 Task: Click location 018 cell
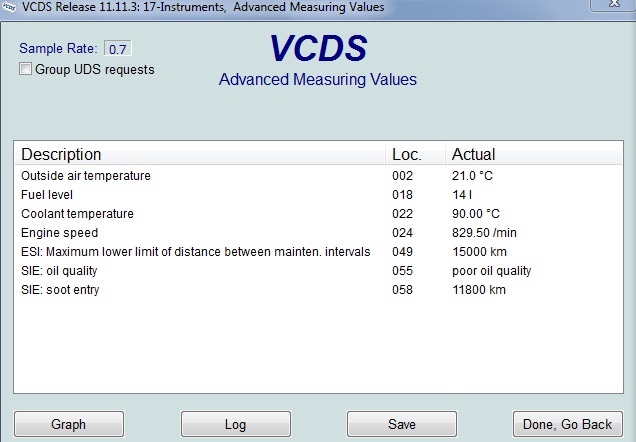[x=402, y=195]
